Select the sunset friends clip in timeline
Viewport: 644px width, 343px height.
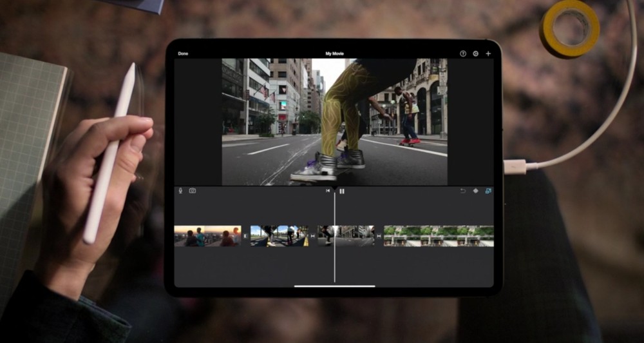[208, 236]
